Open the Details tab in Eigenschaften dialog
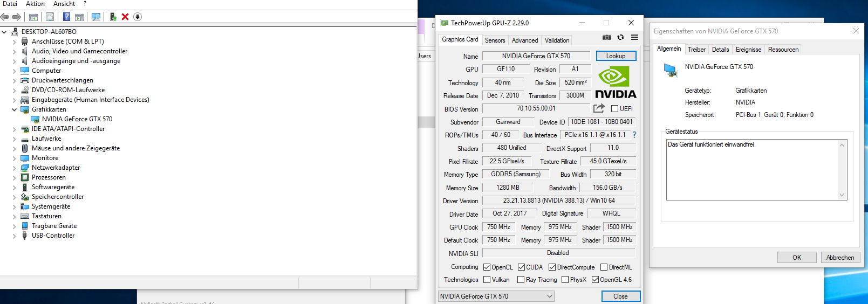Viewport: 868px width, 304px height. pos(720,50)
